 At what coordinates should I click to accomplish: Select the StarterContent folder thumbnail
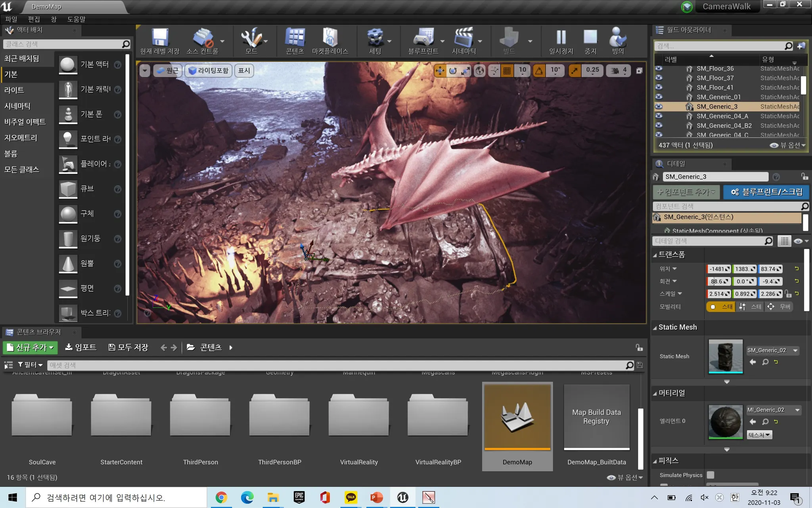click(x=121, y=416)
